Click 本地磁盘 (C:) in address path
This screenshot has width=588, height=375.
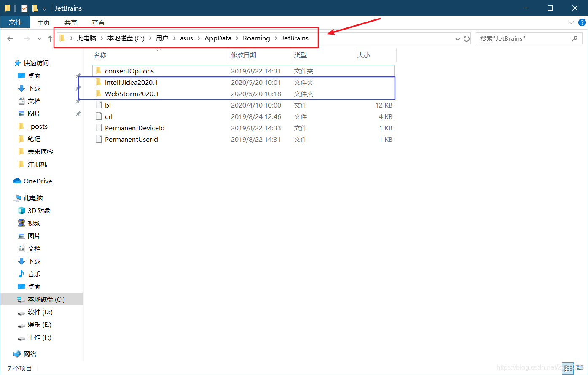click(x=126, y=38)
